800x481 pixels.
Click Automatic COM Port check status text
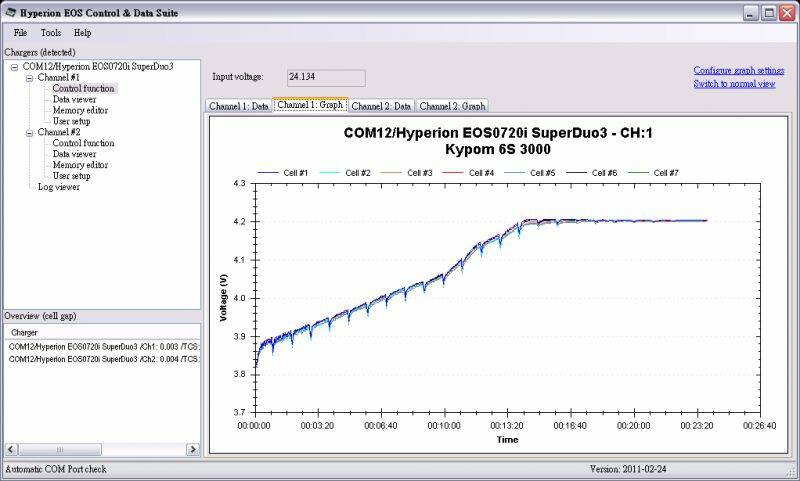click(x=56, y=469)
